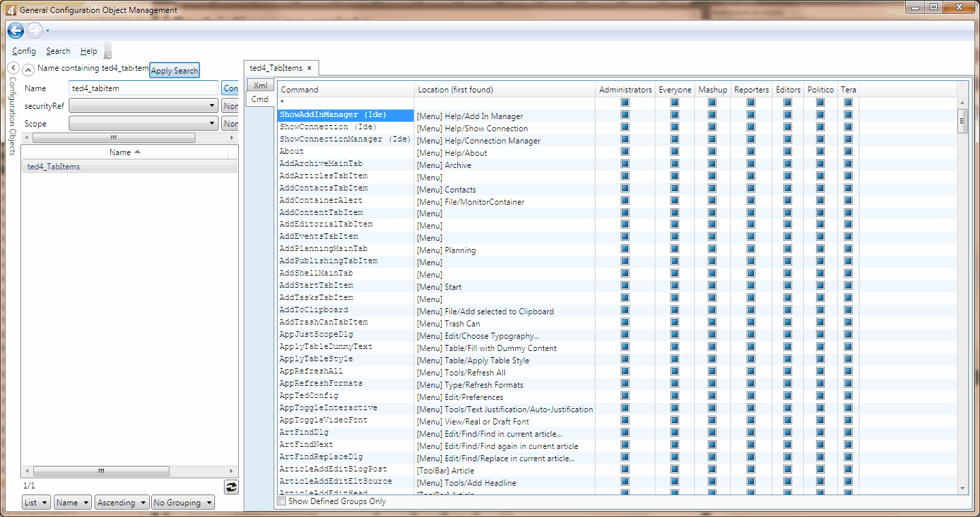Screen dimensions: 980x517
Task: Click the '1/1' result count text
Action: click(29, 486)
